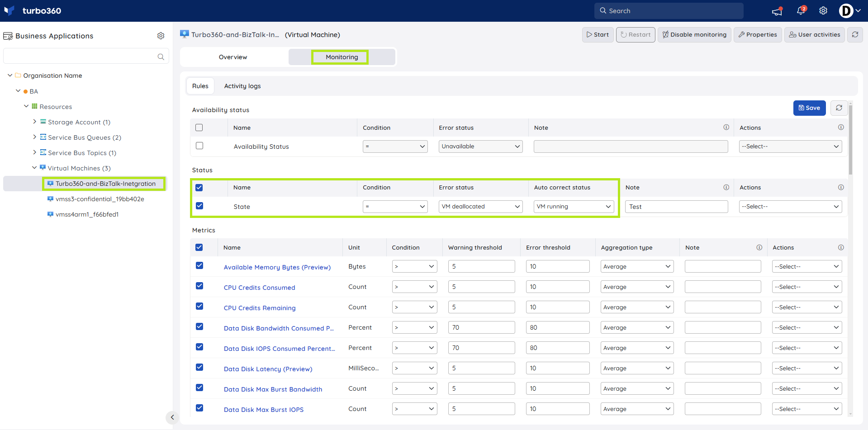
Task: Open auto correct status VM running dropdown
Action: tap(574, 207)
